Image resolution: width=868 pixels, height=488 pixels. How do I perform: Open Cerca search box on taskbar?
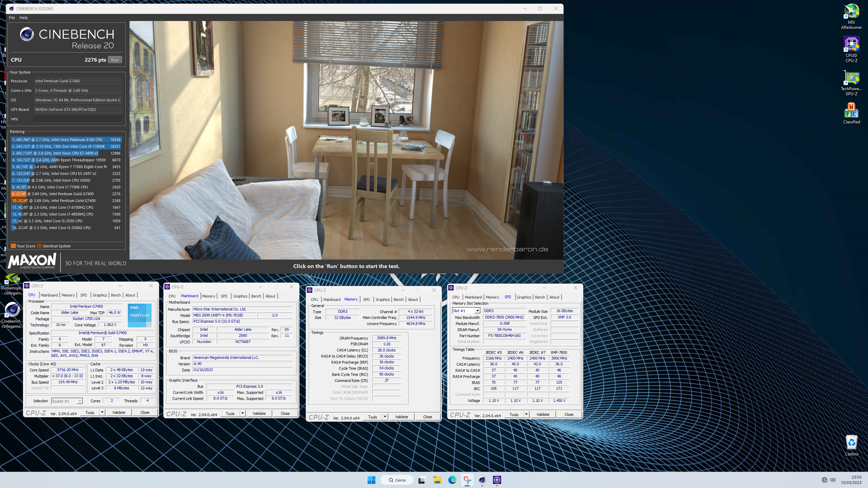point(397,480)
